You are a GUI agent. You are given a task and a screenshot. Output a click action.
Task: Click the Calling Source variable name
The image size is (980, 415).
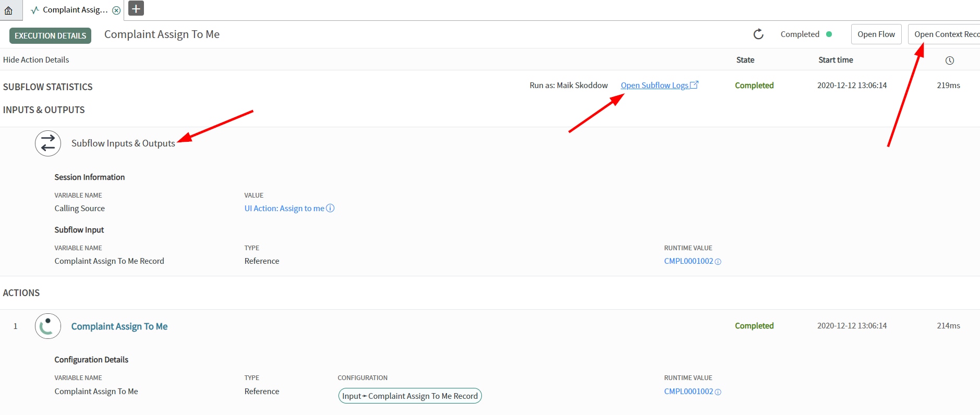(x=80, y=209)
